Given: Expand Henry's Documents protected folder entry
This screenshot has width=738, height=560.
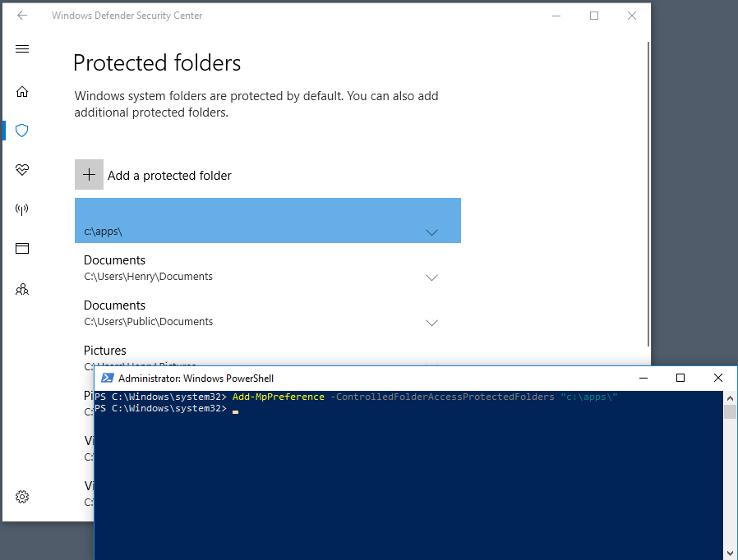Looking at the screenshot, I should pos(431,278).
